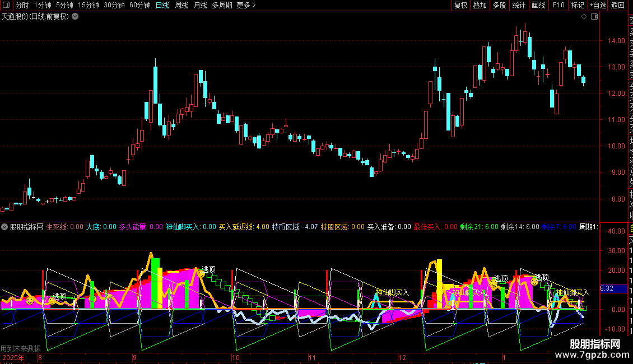This screenshot has height=364, width=633.
Task: Click the 最佳买入: 0.00 label
Action: pyautogui.click(x=436, y=227)
